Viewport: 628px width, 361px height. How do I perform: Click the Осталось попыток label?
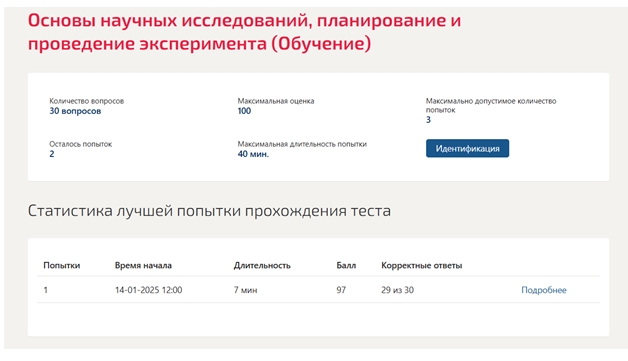[81, 144]
